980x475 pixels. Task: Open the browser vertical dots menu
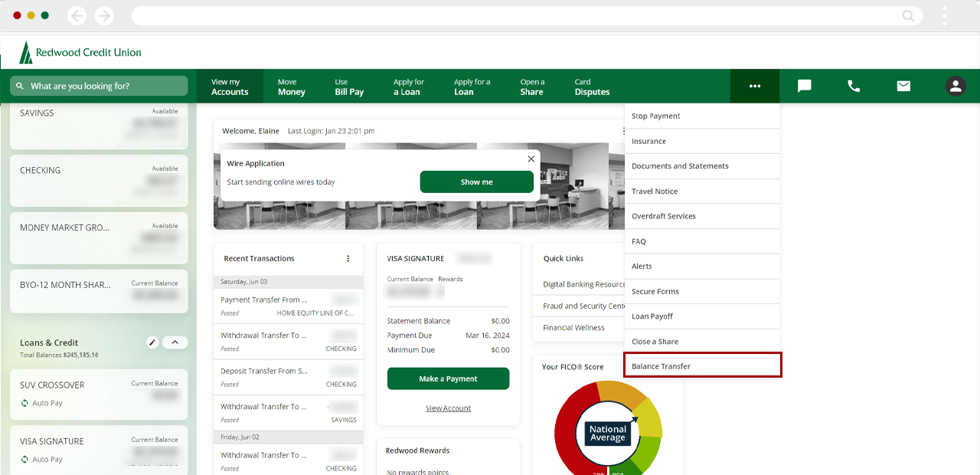[x=945, y=15]
